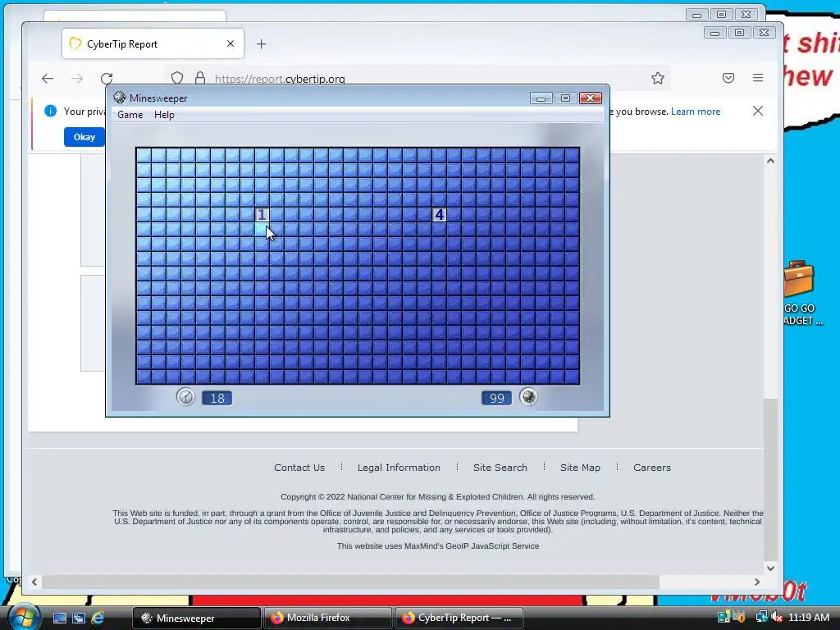Open a new tab in Firefox

click(262, 44)
